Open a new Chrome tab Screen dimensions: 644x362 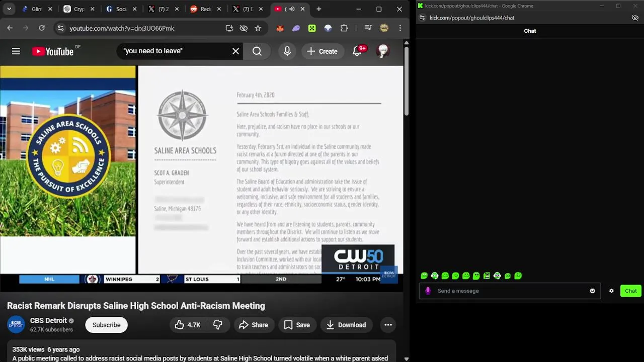[x=319, y=9]
